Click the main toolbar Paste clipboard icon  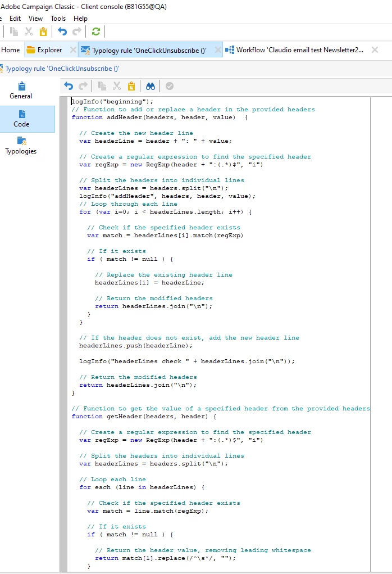coord(43,31)
